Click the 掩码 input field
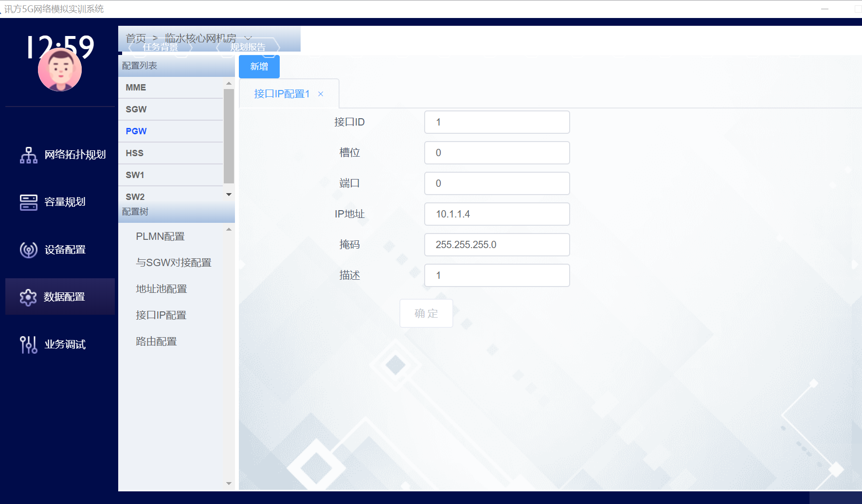 point(497,245)
